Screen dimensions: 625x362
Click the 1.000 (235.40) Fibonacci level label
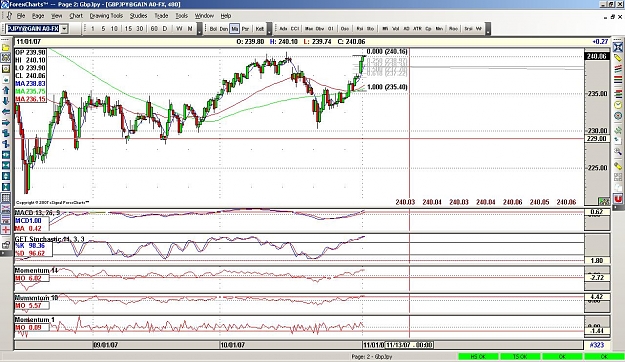click(387, 87)
